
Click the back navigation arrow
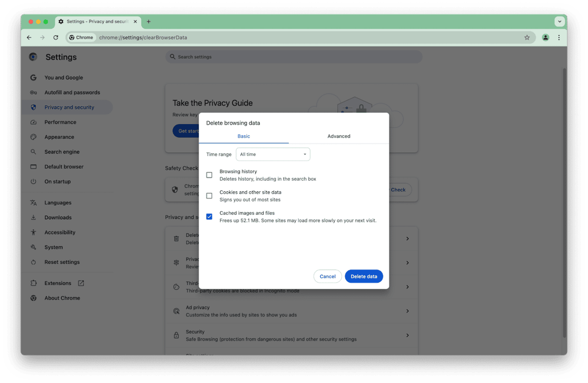(29, 37)
